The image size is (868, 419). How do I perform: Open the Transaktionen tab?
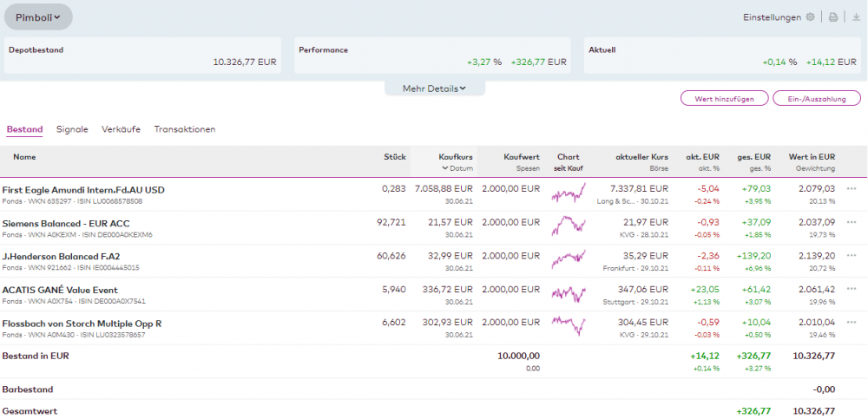click(x=185, y=129)
